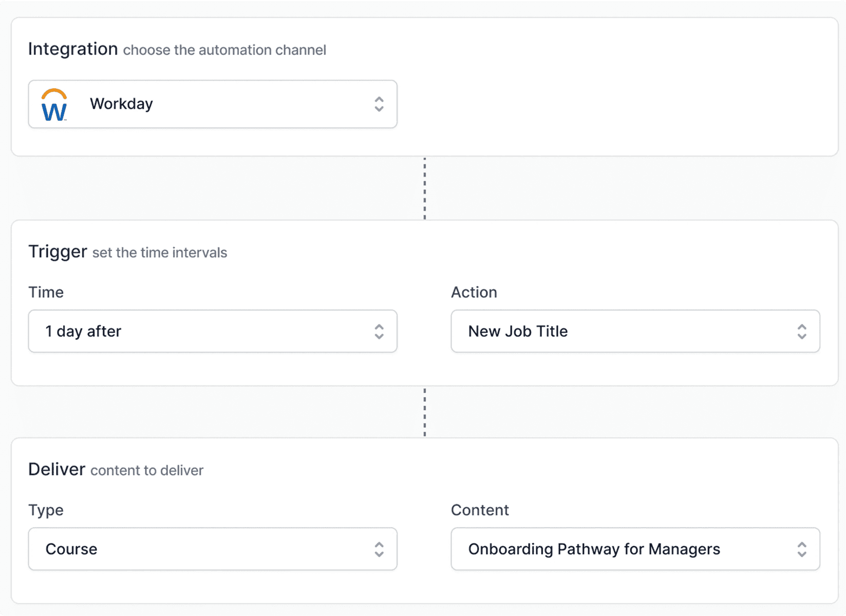846x616 pixels.
Task: Click the Type field label
Action: click(46, 510)
